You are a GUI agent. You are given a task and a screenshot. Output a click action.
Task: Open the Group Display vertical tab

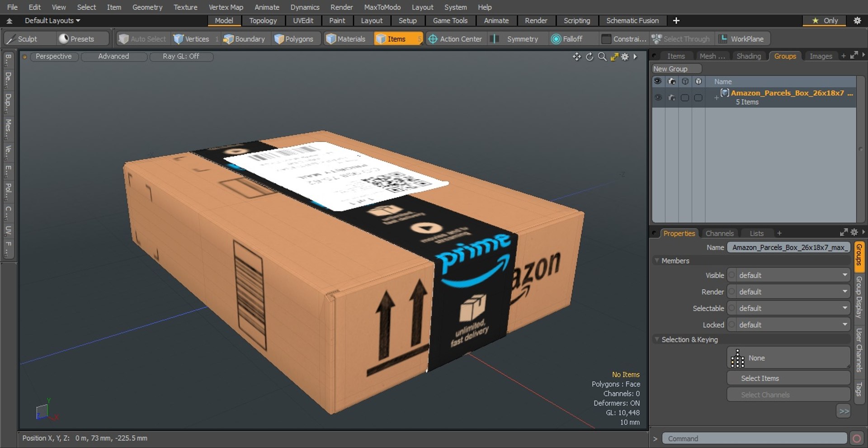[859, 297]
